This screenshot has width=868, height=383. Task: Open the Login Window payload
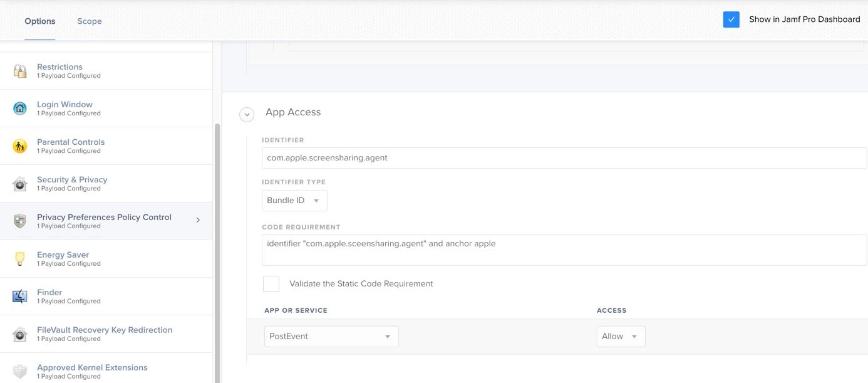[106, 108]
